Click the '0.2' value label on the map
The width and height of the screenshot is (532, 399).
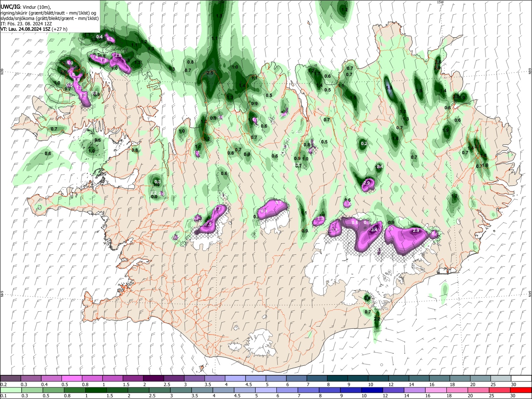click(x=364, y=143)
